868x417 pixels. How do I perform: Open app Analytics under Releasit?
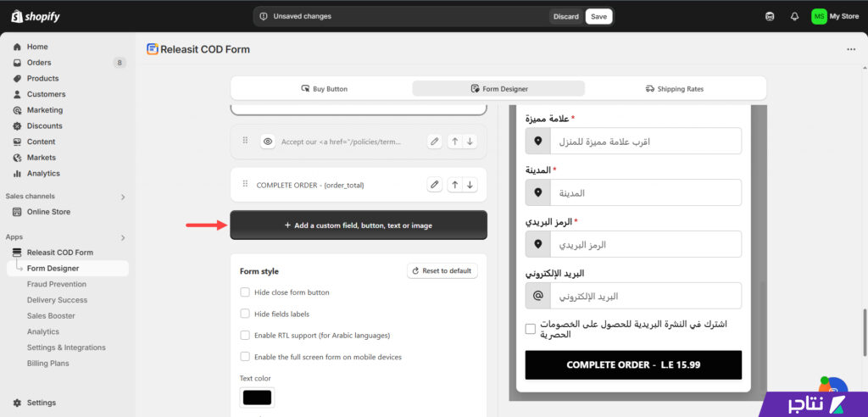click(42, 331)
